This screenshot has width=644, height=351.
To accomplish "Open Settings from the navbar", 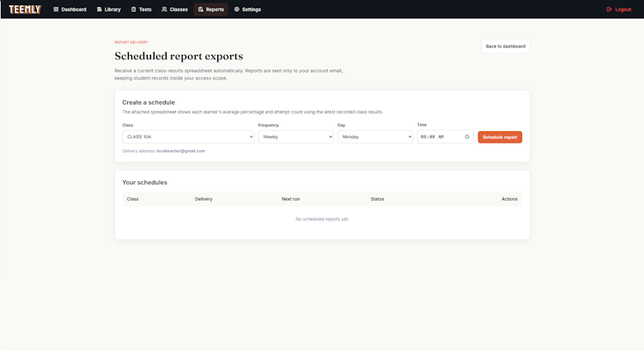I will pyautogui.click(x=247, y=9).
